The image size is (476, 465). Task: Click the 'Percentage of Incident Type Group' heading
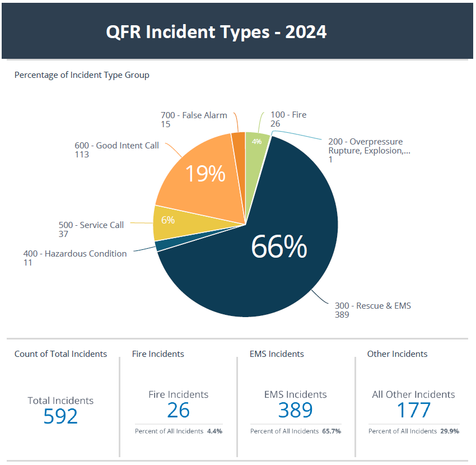[82, 75]
